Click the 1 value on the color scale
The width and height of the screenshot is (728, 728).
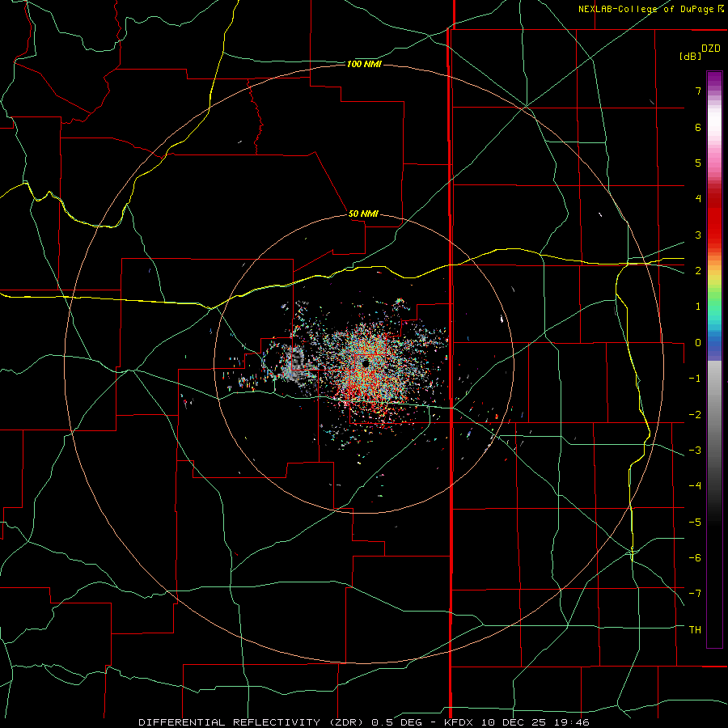click(x=698, y=307)
